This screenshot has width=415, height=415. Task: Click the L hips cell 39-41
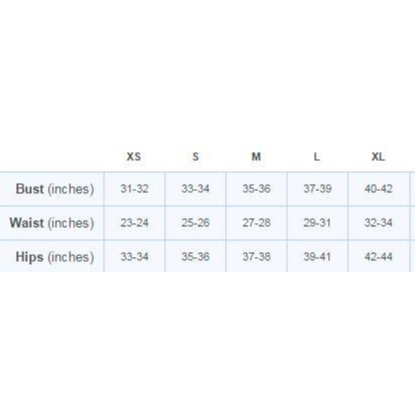[317, 257]
